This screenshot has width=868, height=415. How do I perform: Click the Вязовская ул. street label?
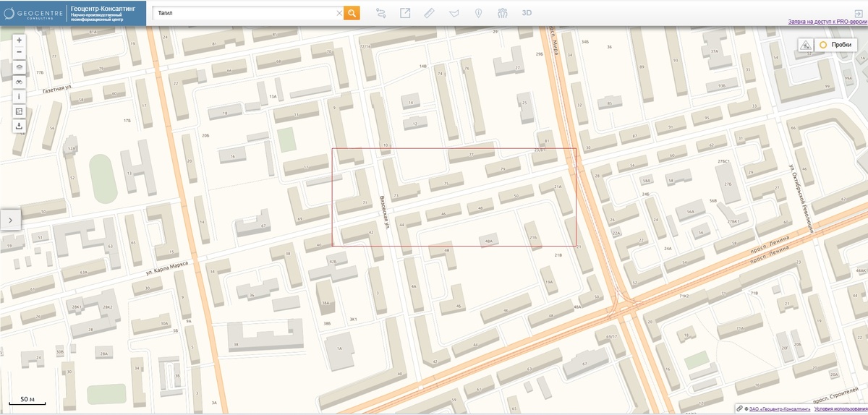click(x=384, y=213)
